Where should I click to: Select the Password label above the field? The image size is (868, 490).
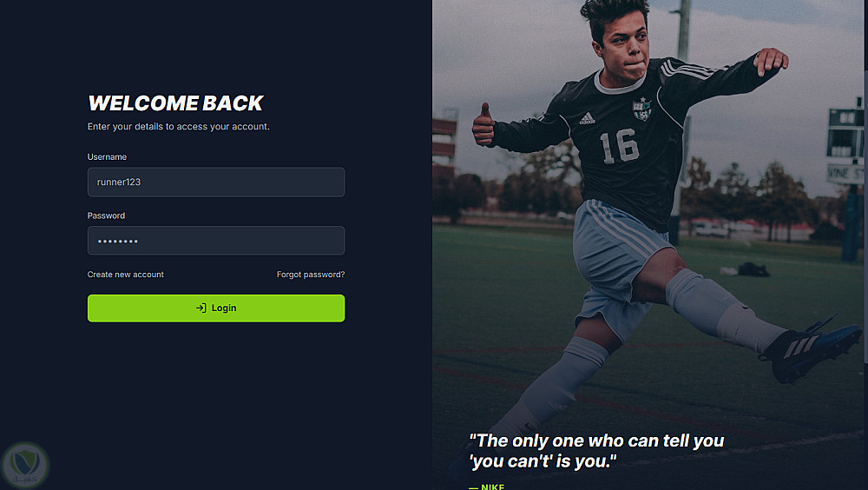(x=106, y=215)
